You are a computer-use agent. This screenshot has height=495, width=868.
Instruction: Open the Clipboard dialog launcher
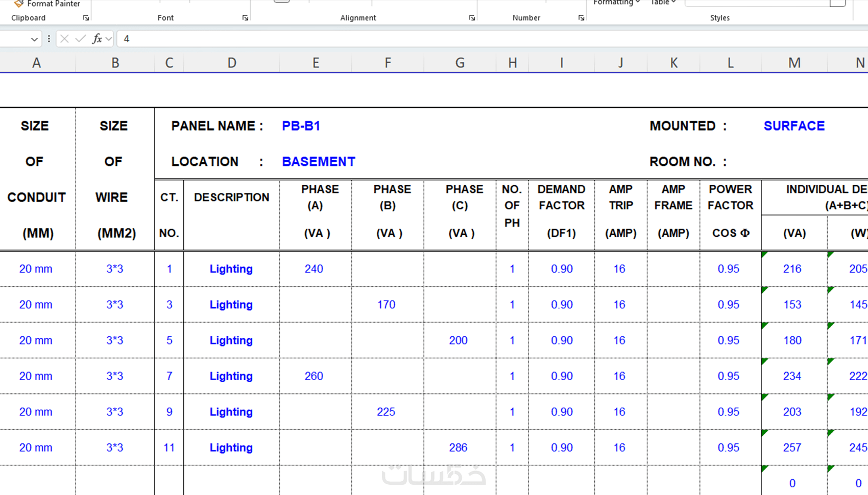[x=86, y=18]
